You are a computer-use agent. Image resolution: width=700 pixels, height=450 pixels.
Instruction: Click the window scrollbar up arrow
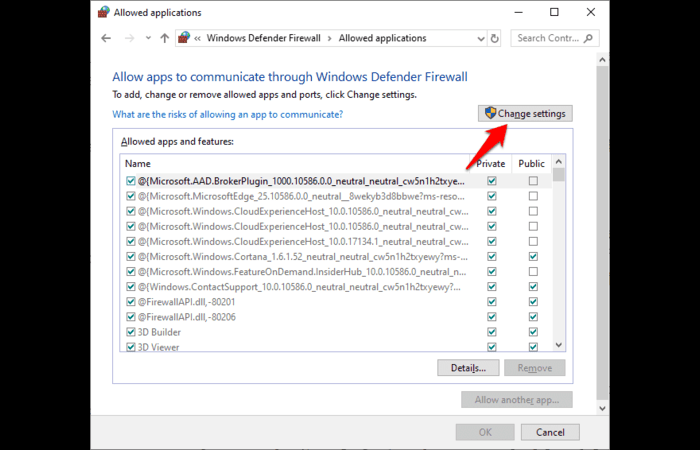click(602, 59)
